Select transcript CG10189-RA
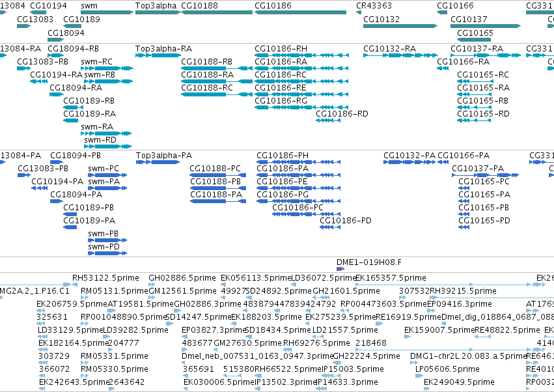 point(71,120)
